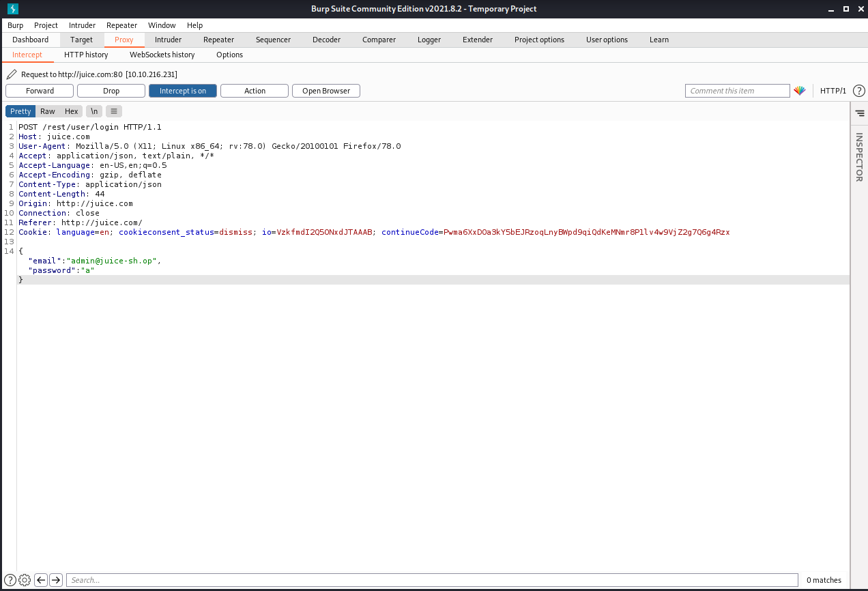Image resolution: width=868 pixels, height=591 pixels.
Task: Click the Burp Suite logo icon in title bar
Action: pos(13,9)
